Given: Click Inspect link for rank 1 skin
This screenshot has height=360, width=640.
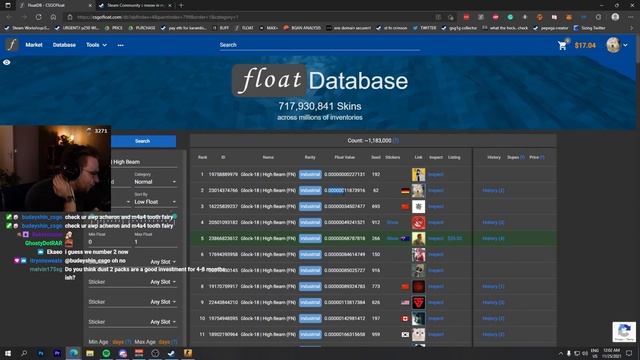Looking at the screenshot, I should click(x=436, y=174).
